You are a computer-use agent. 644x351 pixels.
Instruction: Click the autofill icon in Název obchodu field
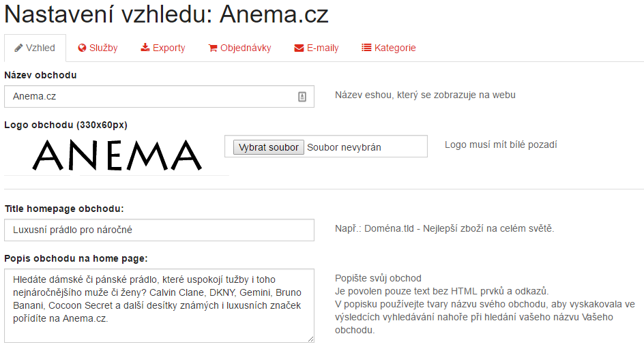302,97
